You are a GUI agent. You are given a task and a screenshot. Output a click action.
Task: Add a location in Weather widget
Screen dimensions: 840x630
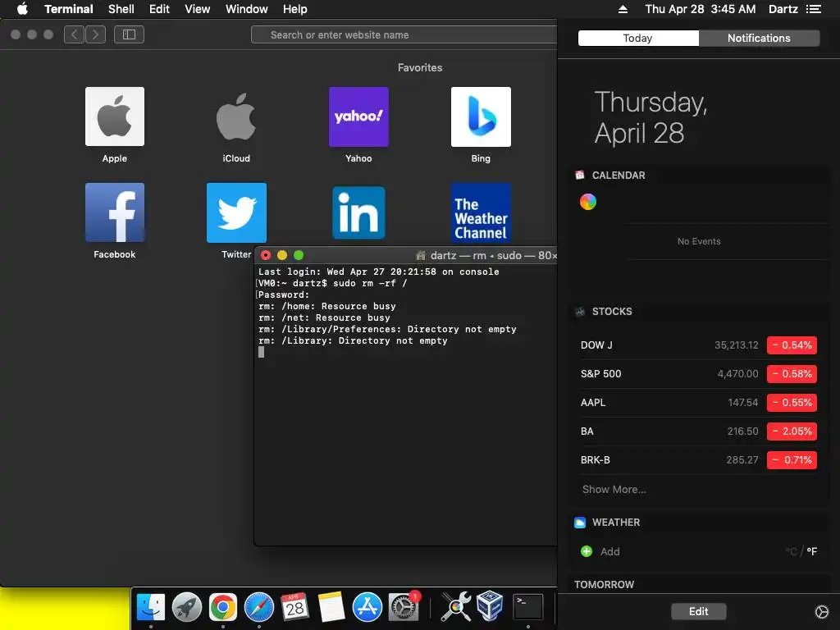pyautogui.click(x=600, y=551)
